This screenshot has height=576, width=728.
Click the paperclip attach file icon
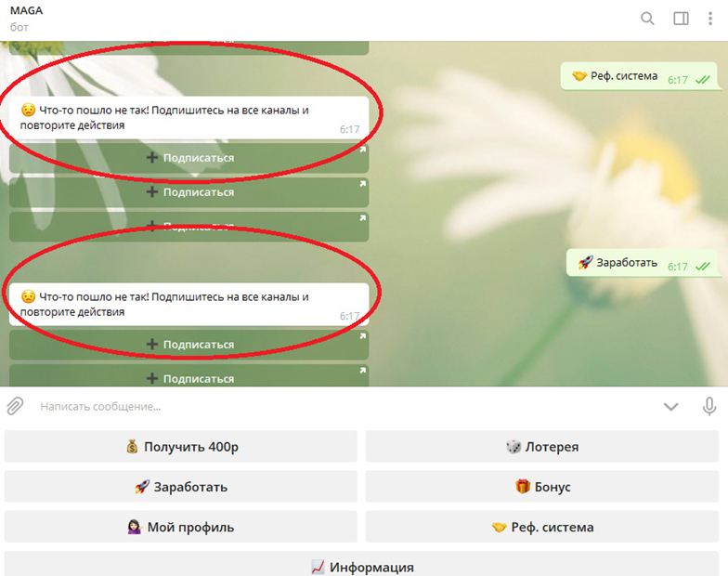click(x=15, y=406)
